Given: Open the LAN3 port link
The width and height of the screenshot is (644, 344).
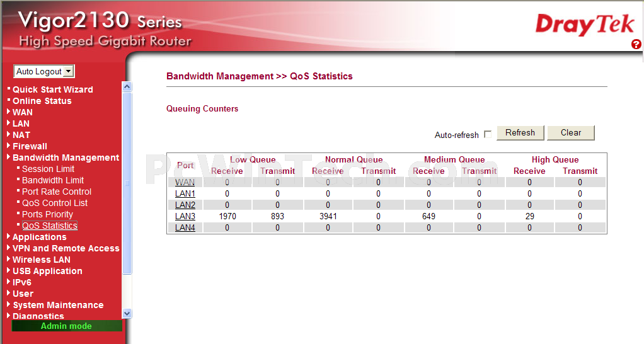Looking at the screenshot, I should pos(185,216).
